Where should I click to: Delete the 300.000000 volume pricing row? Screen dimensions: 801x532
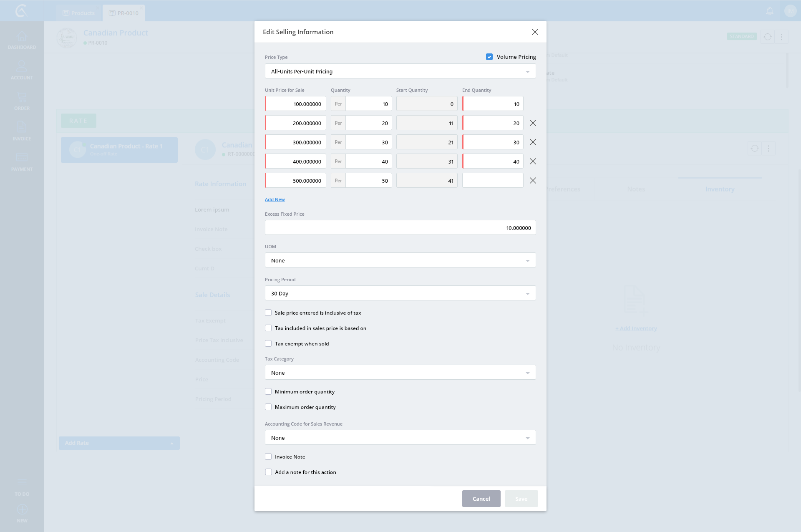pyautogui.click(x=533, y=142)
